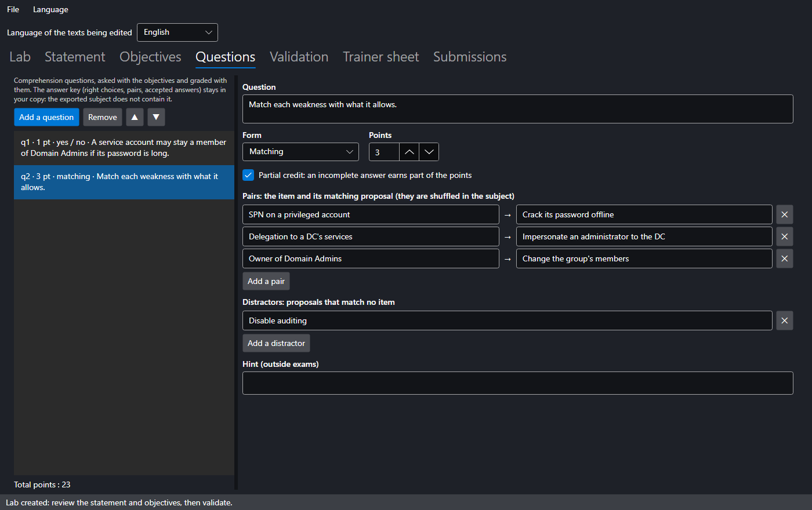
Task: Edit the 'Change the group's members' field
Action: click(x=644, y=258)
